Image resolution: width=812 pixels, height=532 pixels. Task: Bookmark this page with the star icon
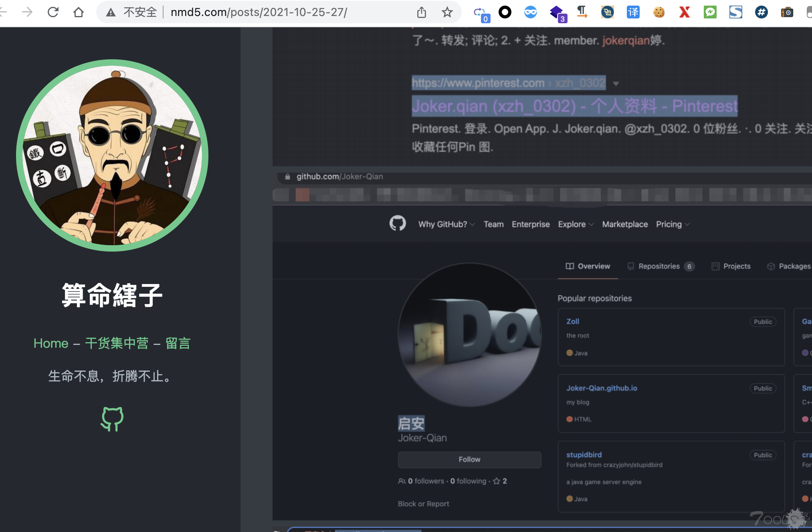(x=447, y=12)
